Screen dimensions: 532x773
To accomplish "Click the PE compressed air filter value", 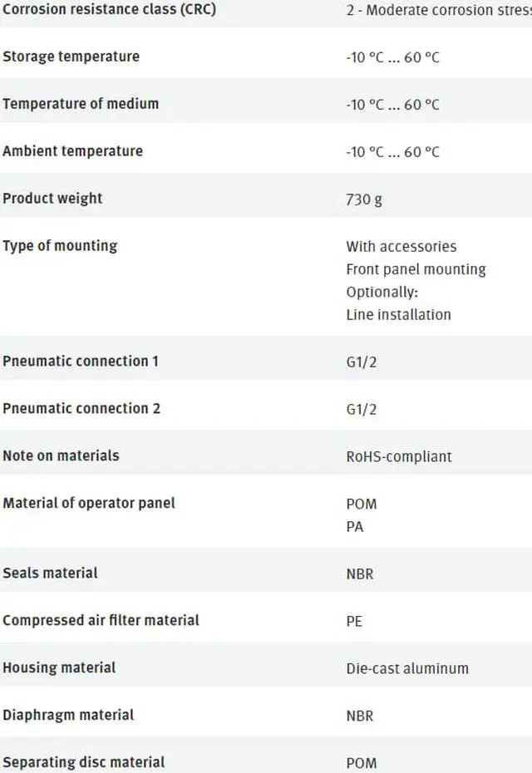I will tap(354, 622).
